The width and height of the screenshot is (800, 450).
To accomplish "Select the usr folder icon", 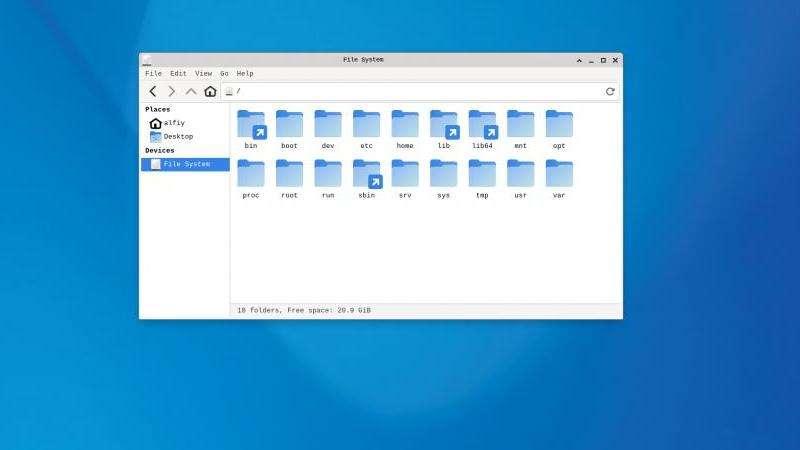I will coord(520,174).
